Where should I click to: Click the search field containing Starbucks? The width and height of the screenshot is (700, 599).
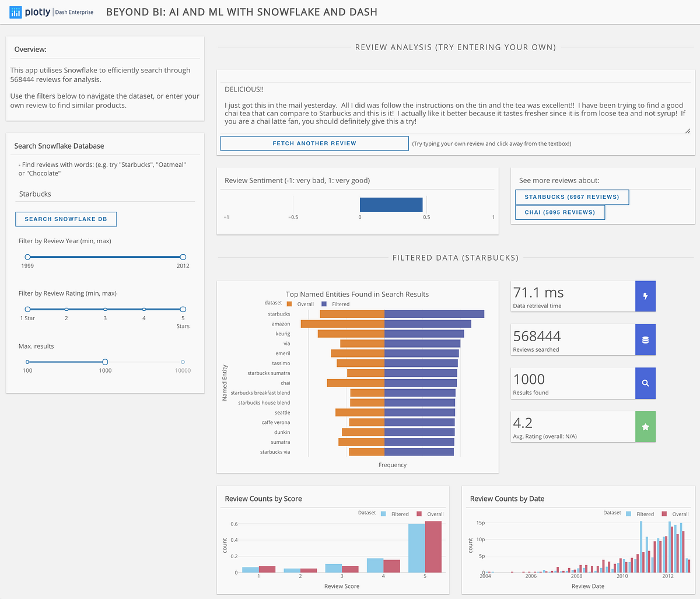pos(105,194)
